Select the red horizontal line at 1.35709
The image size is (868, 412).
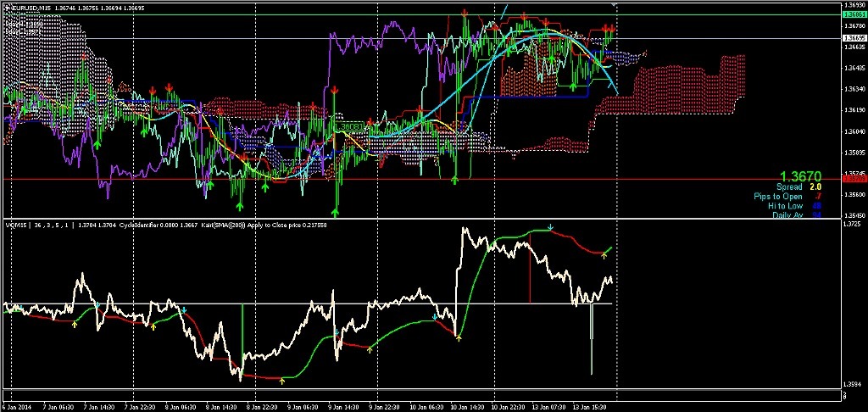[x=420, y=180]
